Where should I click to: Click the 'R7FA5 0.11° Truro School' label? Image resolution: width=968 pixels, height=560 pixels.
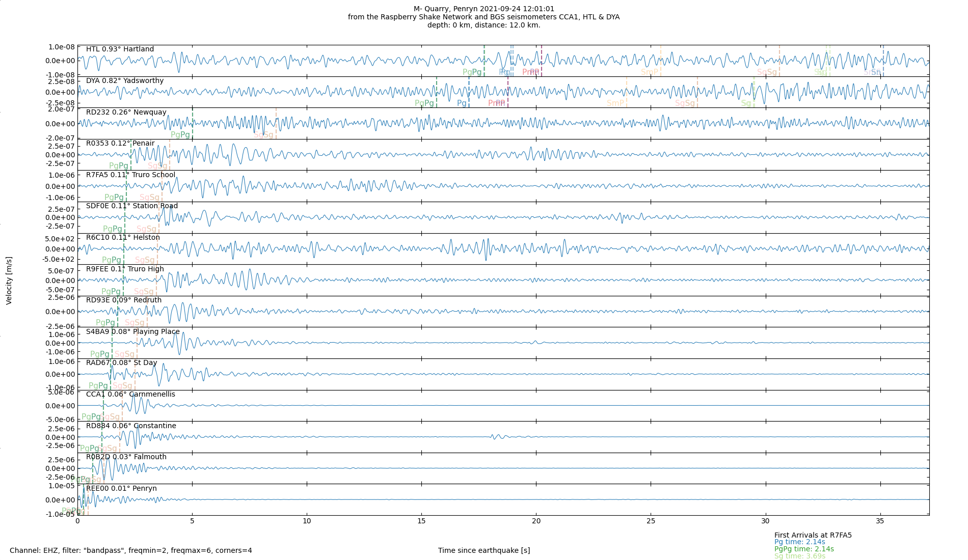[x=130, y=175]
